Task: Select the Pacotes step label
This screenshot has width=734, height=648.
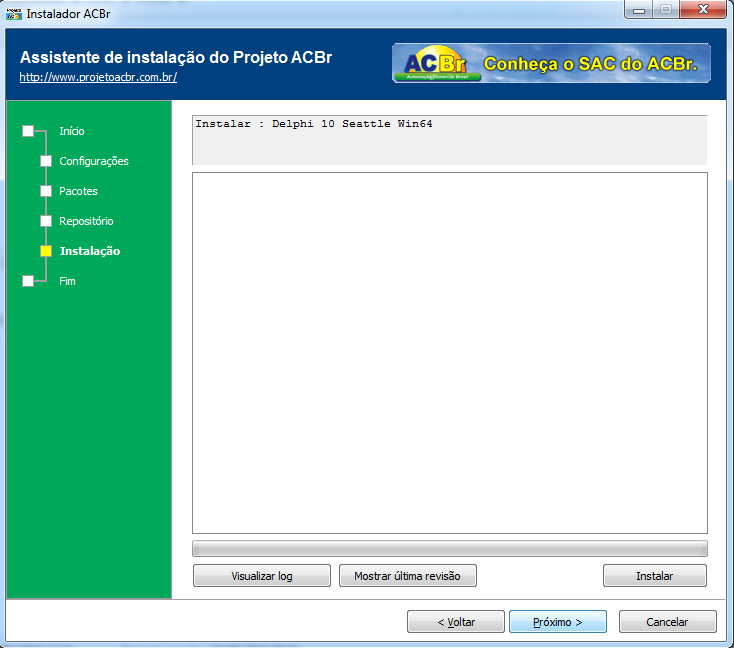Action: pos(78,191)
